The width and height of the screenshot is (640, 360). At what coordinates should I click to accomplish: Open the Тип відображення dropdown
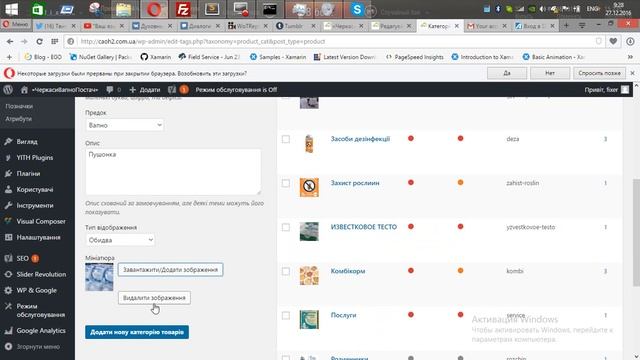point(120,240)
